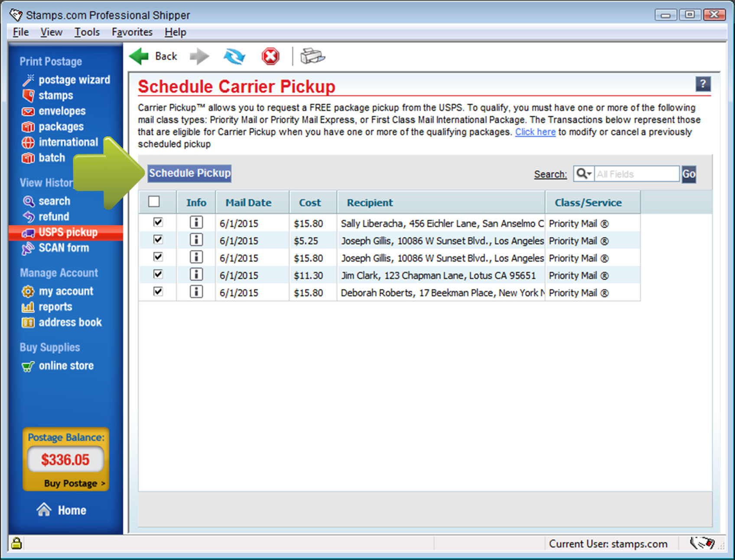Open refund option in sidebar
Screen dimensions: 735x560
pyautogui.click(x=46, y=217)
